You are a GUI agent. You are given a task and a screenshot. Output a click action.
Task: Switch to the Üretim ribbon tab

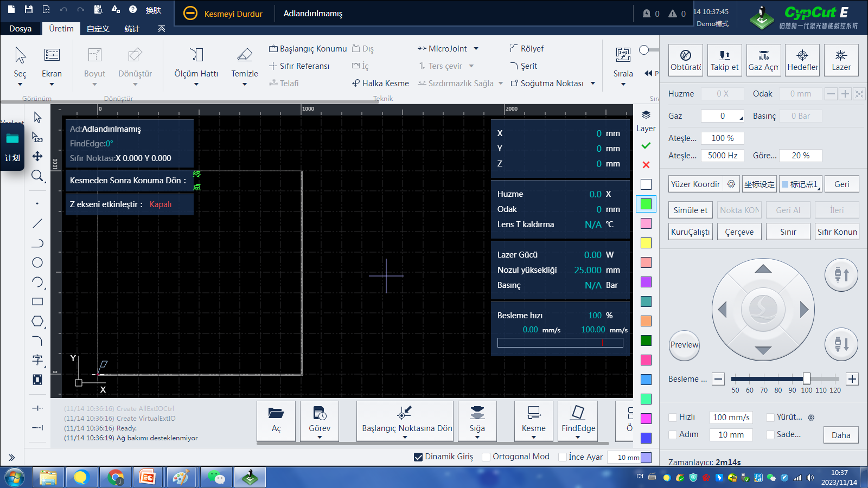[61, 29]
